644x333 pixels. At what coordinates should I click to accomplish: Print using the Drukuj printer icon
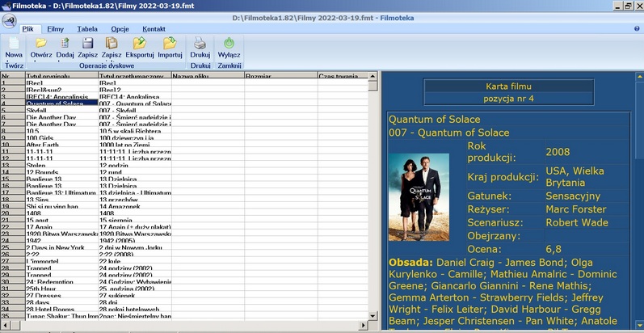coord(200,44)
